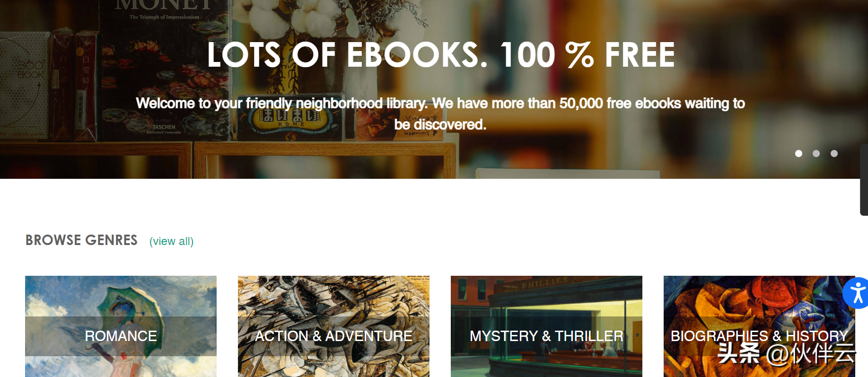Click the BROWSE GENRES heading
This screenshot has width=868, height=377.
pos(81,240)
